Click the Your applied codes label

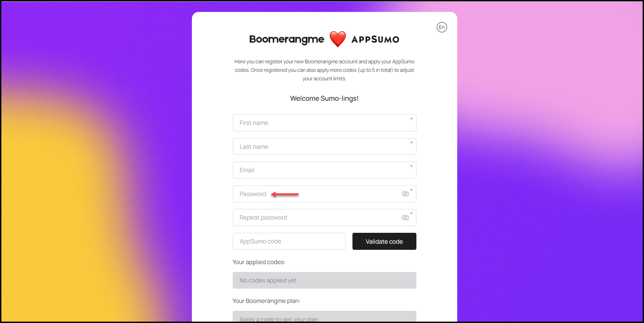click(259, 262)
